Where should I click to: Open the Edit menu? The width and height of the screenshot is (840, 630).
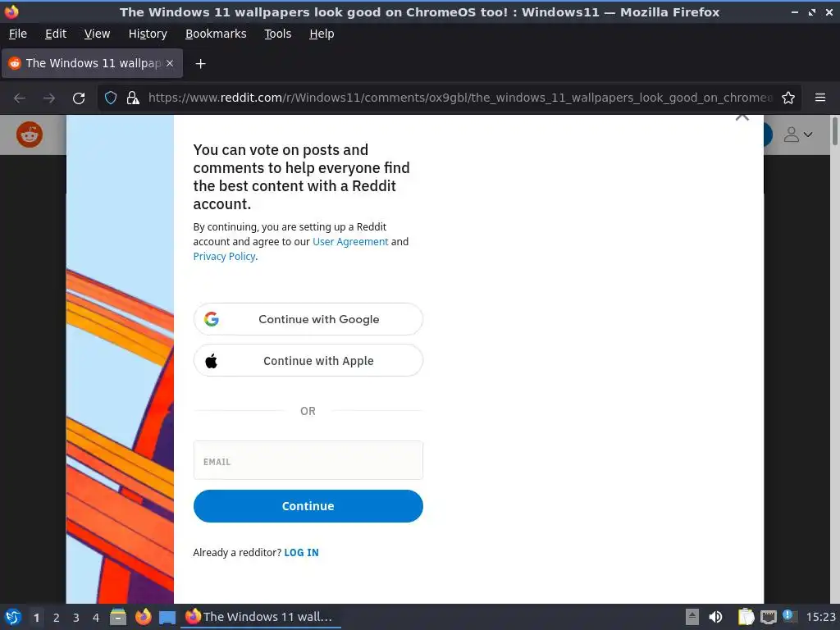click(x=56, y=34)
